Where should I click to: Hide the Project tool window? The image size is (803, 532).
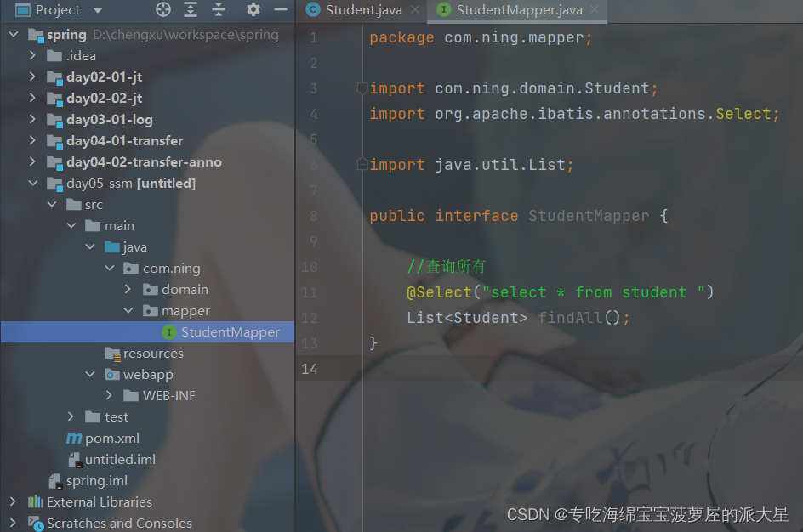[x=280, y=9]
